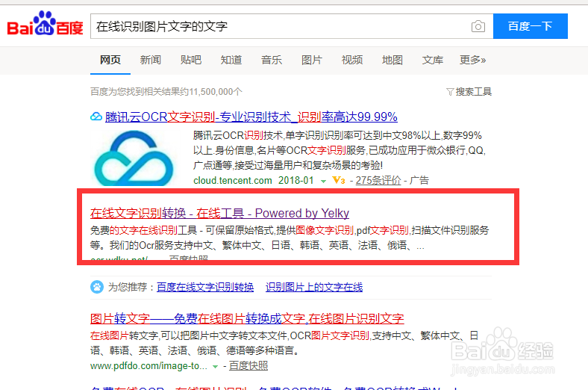Open the 更多» tab menu
Screen dimensions: 588x390
472,60
